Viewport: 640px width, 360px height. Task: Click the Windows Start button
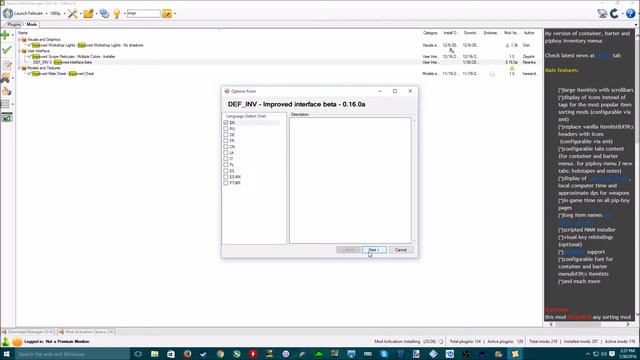[x=7, y=354]
